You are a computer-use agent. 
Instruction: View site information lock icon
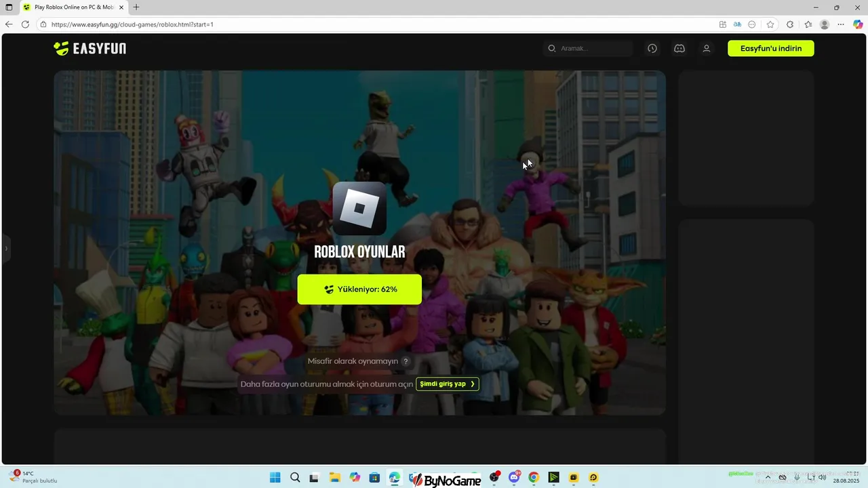(43, 24)
